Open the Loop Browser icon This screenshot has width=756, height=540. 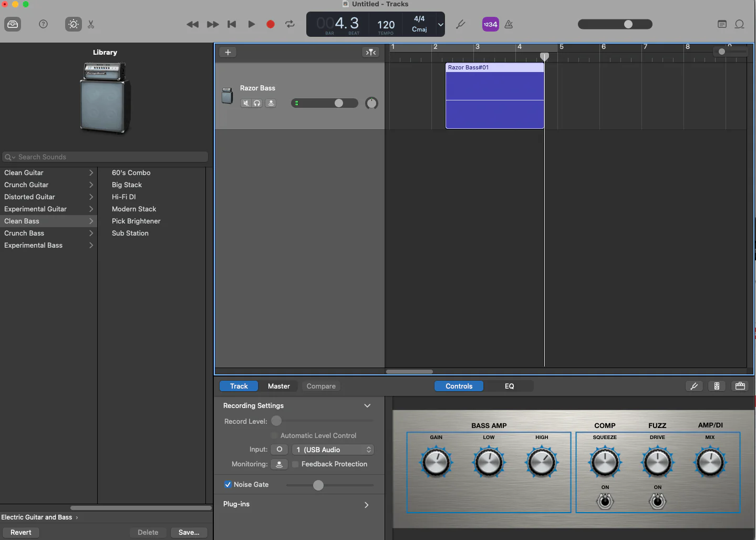[x=739, y=24]
